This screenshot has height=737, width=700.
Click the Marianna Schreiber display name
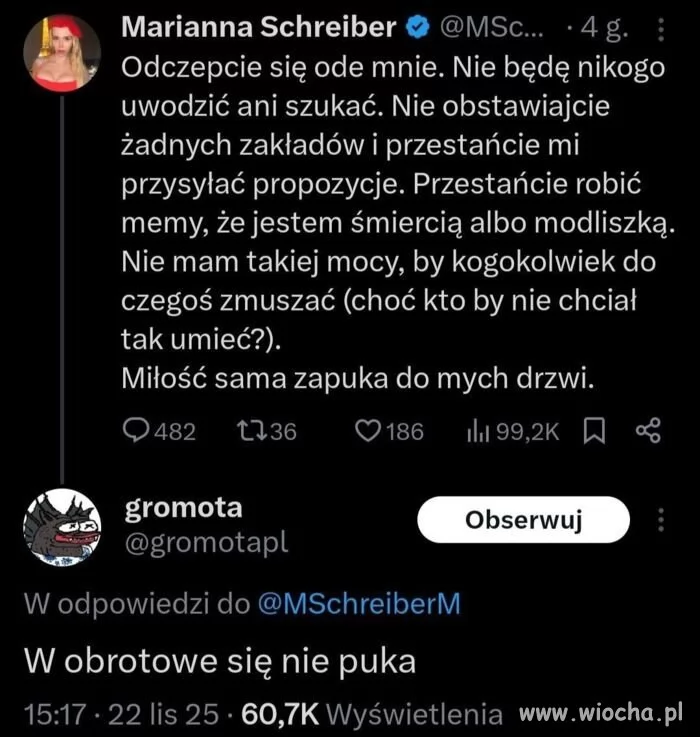point(258,28)
